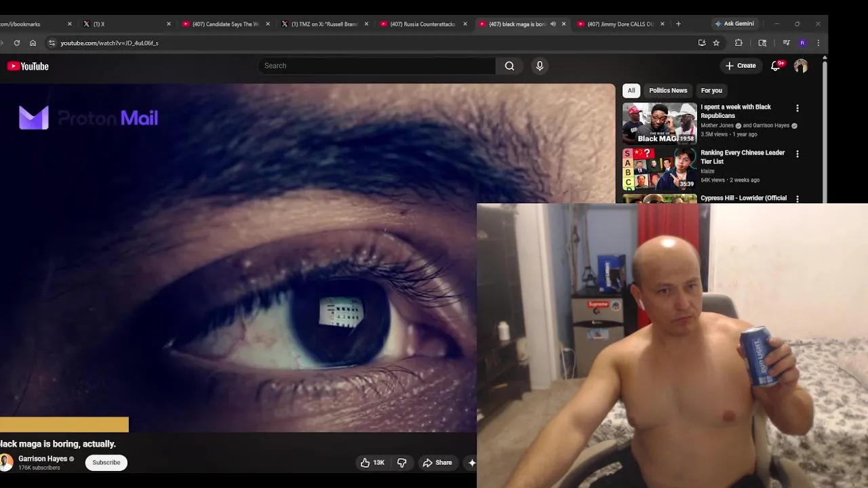
Task: Go to the browser home page icon
Action: click(33, 43)
